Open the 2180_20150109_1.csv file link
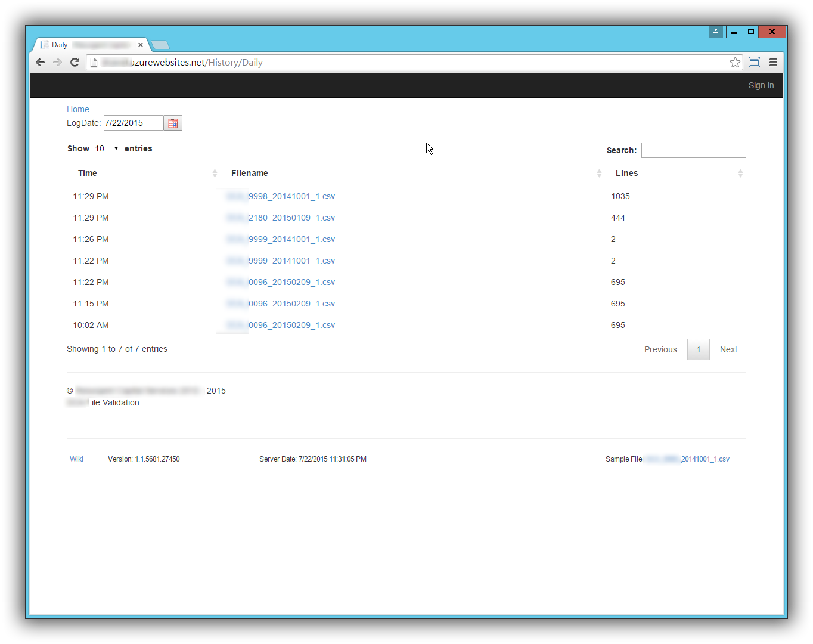 [x=291, y=218]
